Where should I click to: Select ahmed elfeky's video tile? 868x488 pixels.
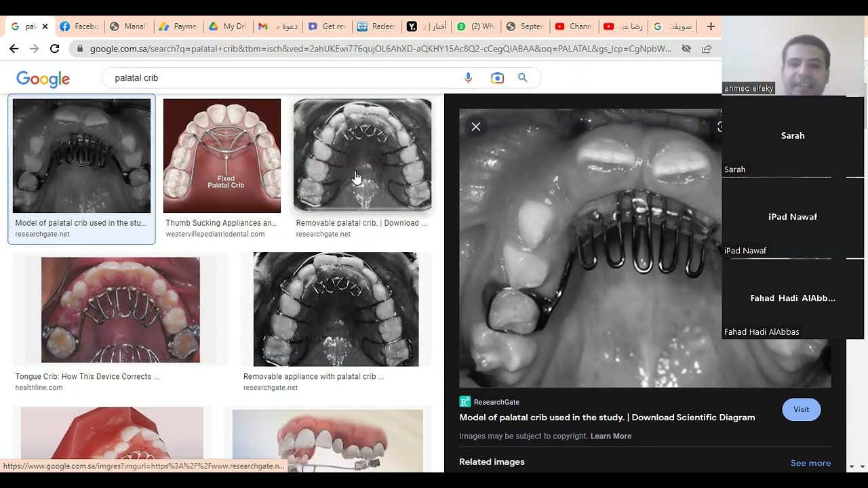point(793,56)
